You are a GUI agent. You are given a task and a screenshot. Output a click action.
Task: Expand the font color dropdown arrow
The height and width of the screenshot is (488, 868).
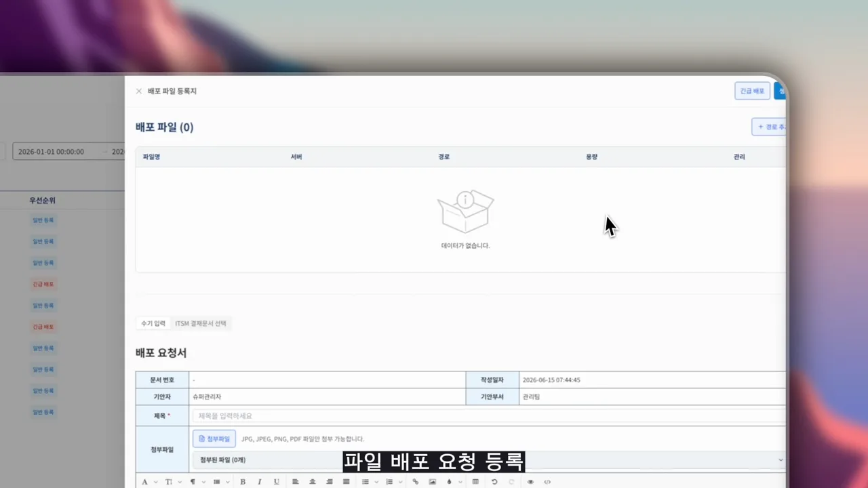pyautogui.click(x=156, y=482)
